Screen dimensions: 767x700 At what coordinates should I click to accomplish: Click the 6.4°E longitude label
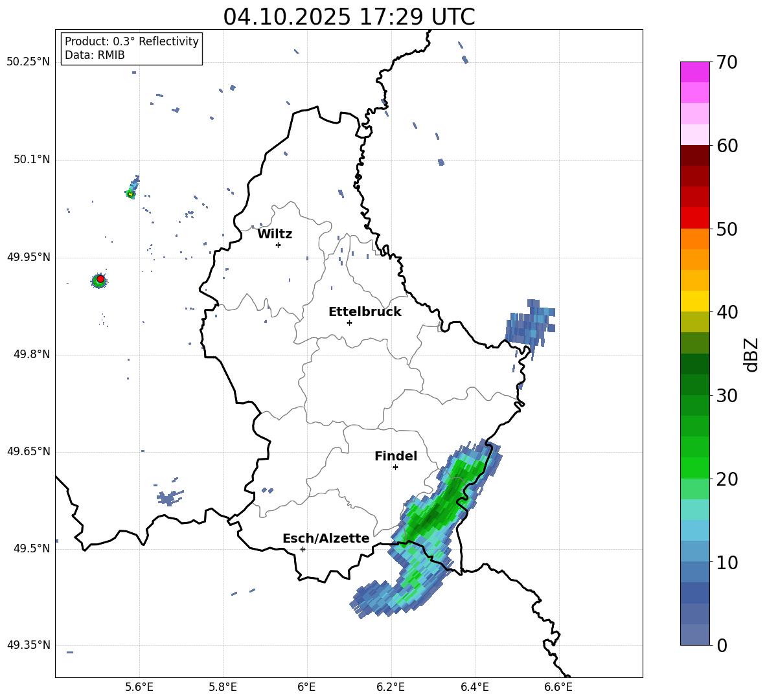point(474,687)
